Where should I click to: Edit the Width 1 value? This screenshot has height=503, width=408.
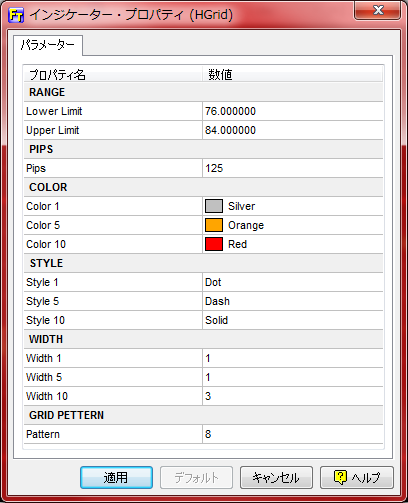293,358
